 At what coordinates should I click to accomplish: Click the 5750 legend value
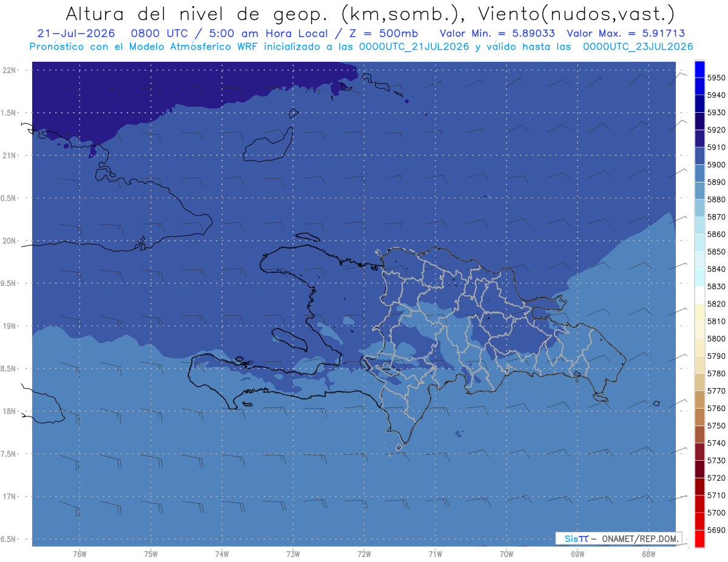coord(716,425)
